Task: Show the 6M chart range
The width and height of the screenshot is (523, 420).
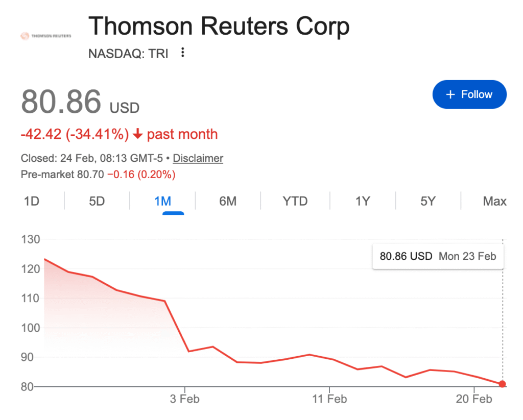Action: (228, 201)
